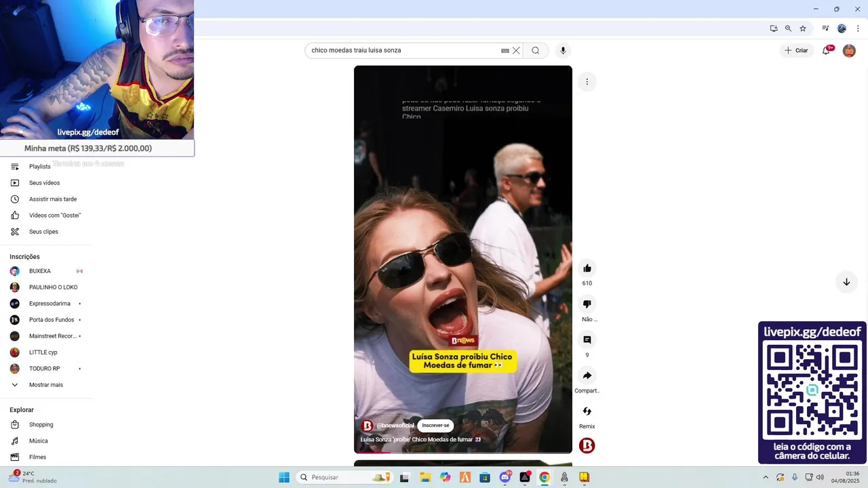This screenshot has height=488, width=868.
Task: Open the Remix option for Short
Action: pyautogui.click(x=587, y=411)
